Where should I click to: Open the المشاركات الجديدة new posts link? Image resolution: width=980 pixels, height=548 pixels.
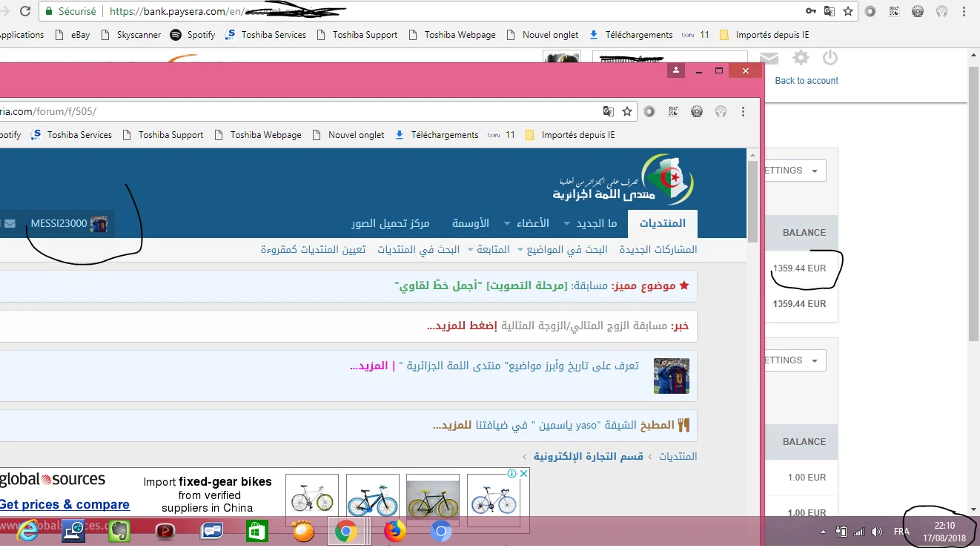coord(658,249)
